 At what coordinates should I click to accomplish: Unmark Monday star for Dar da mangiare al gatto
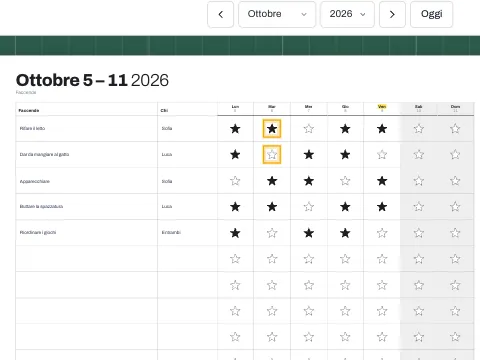tap(235, 155)
